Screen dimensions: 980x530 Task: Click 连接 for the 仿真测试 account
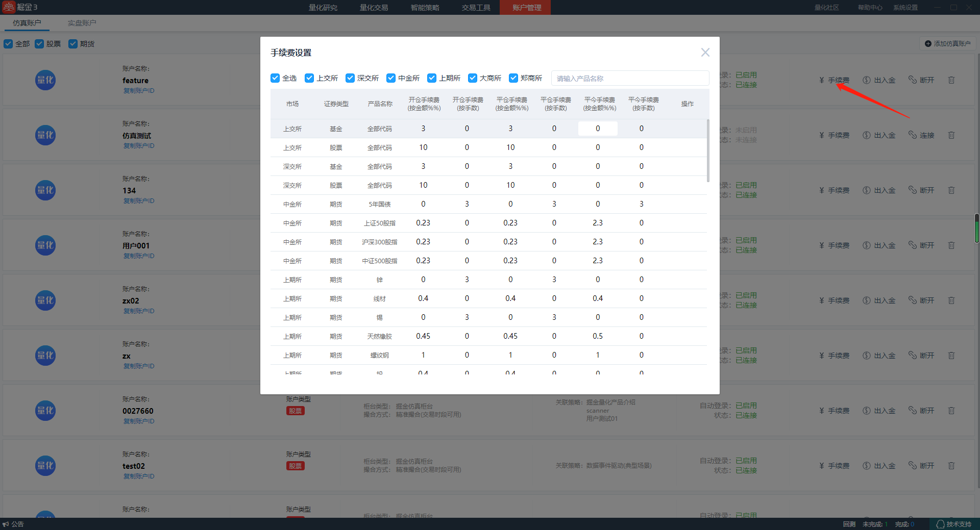coord(921,135)
